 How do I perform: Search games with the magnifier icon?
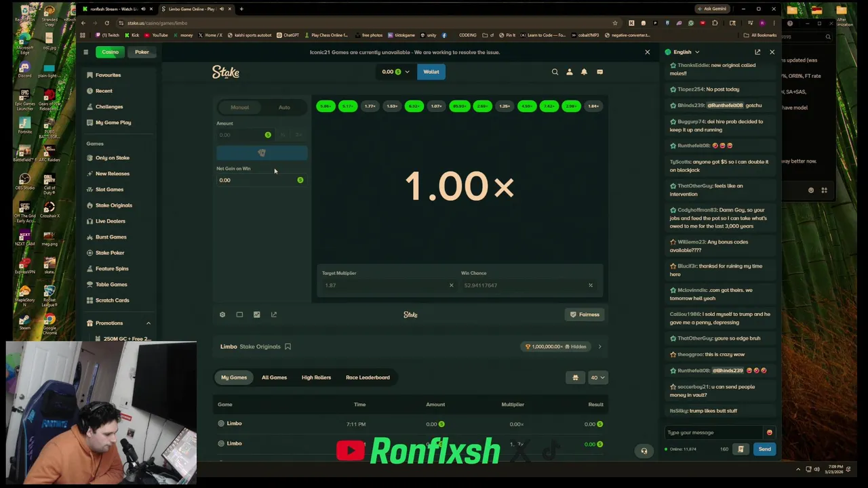[555, 72]
